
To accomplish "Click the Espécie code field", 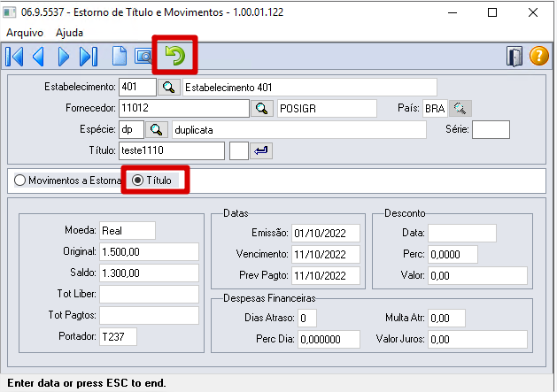I will click(x=131, y=129).
